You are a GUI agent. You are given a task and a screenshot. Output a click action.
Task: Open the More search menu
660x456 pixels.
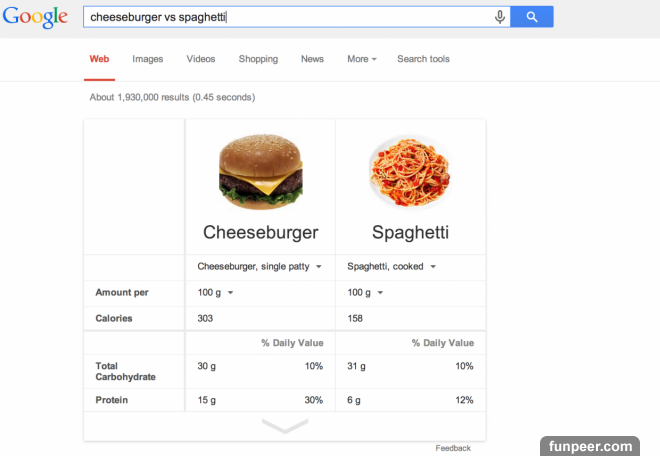pos(361,59)
